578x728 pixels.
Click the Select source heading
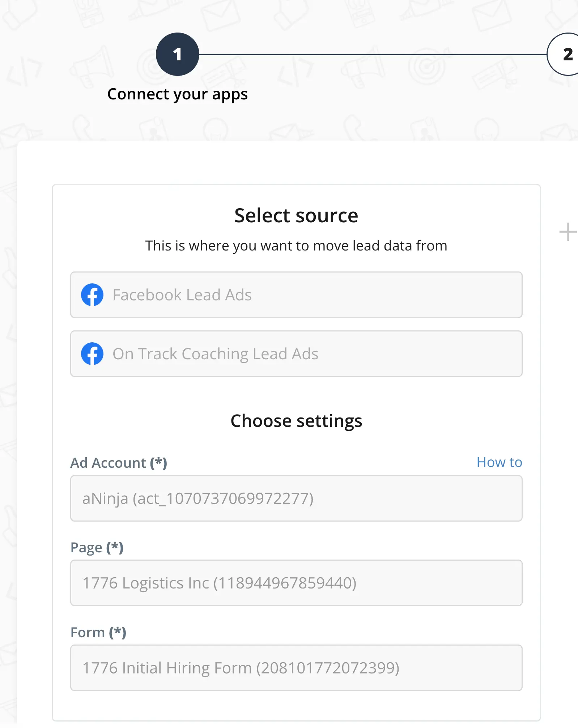(x=296, y=215)
